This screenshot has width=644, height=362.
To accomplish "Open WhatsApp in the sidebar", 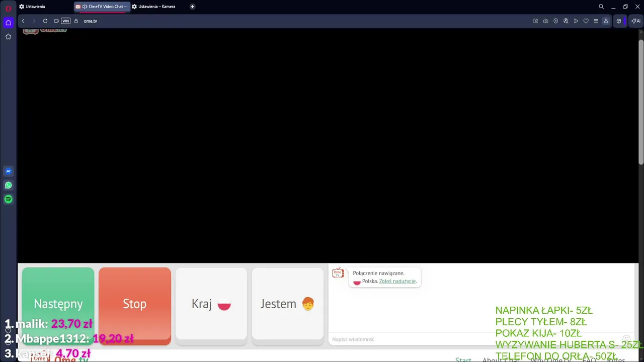I will pos(8,185).
